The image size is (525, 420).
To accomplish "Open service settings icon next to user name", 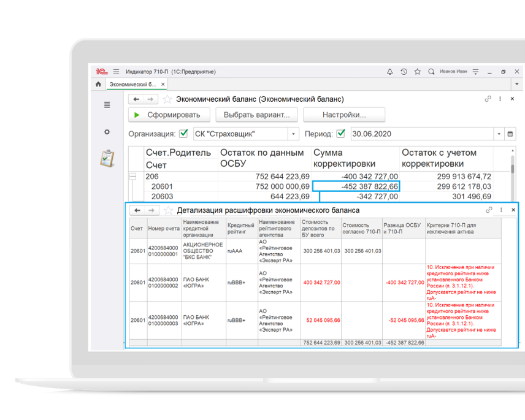I will (x=475, y=72).
